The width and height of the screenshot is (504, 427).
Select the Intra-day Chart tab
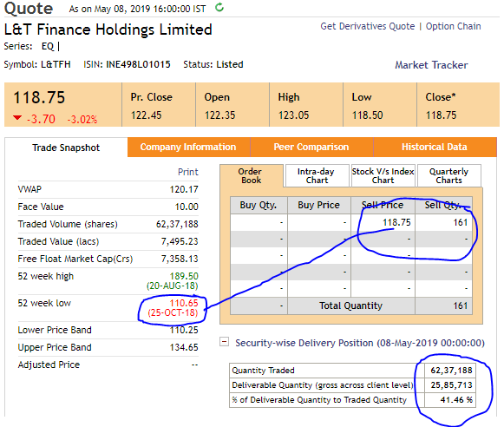[x=317, y=176]
